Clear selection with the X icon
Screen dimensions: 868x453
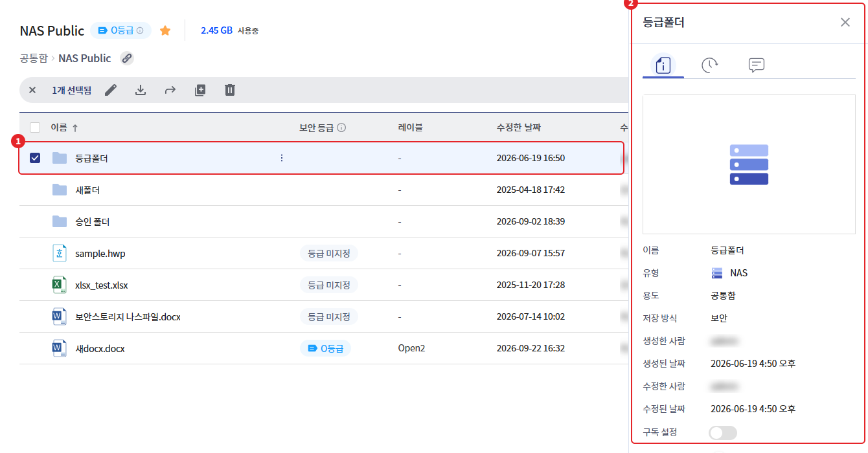coord(32,90)
